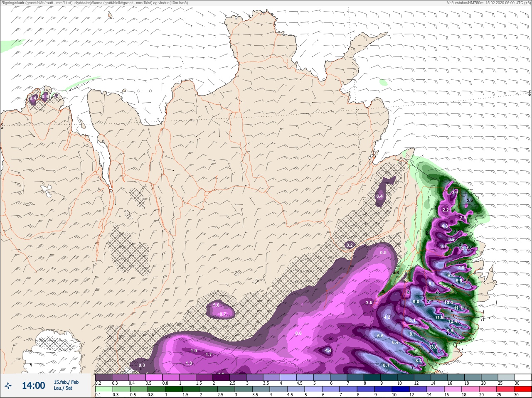Select the white upper legend swatch labeled 30
Screen dimensions: 532x398
(x=523, y=377)
